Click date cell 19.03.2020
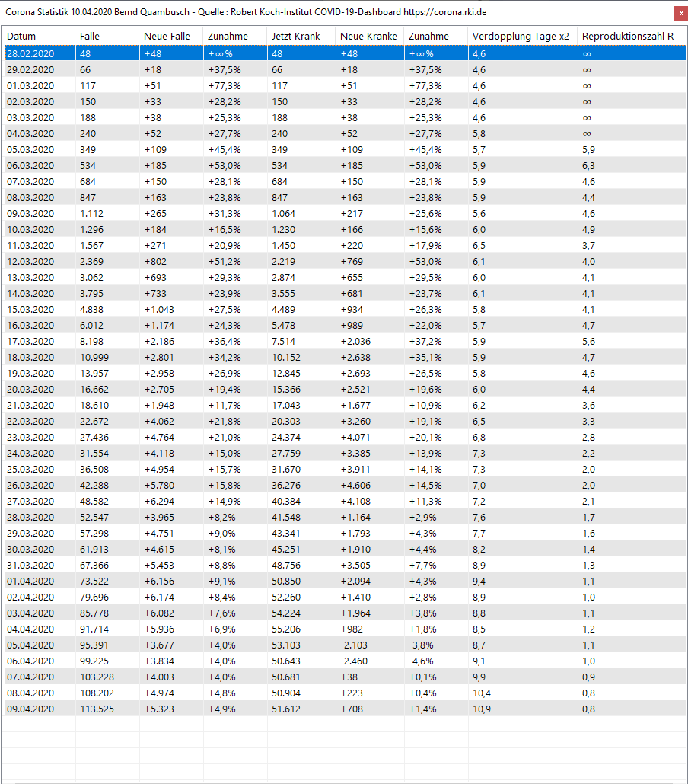Viewport: 688px width, 784px height. tap(30, 374)
